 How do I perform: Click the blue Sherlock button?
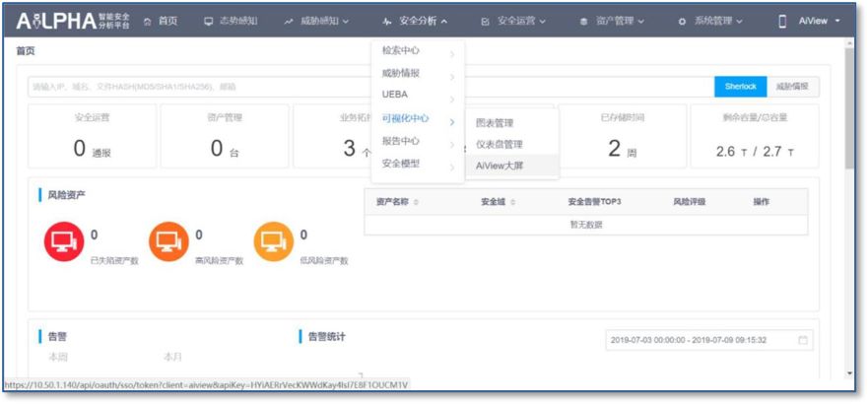click(740, 87)
